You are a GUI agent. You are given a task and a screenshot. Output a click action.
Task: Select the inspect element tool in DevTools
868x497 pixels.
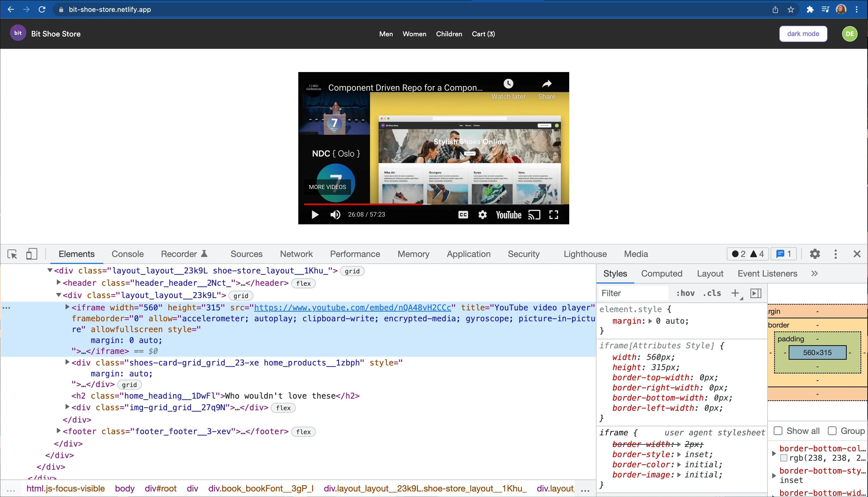point(12,254)
